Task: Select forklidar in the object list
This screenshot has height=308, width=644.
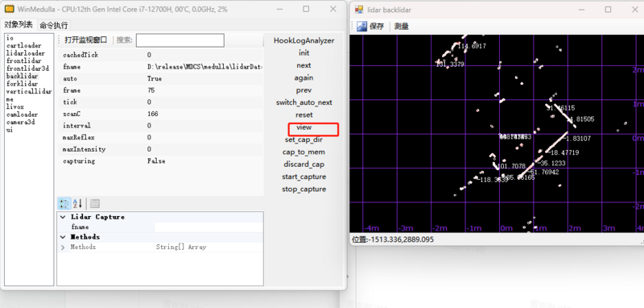Action: [x=23, y=84]
